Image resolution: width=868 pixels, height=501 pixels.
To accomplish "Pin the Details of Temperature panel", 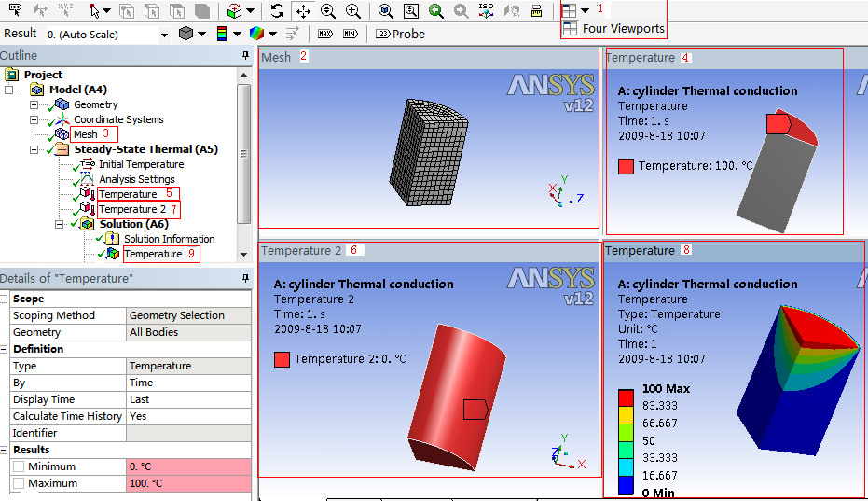I will (245, 278).
